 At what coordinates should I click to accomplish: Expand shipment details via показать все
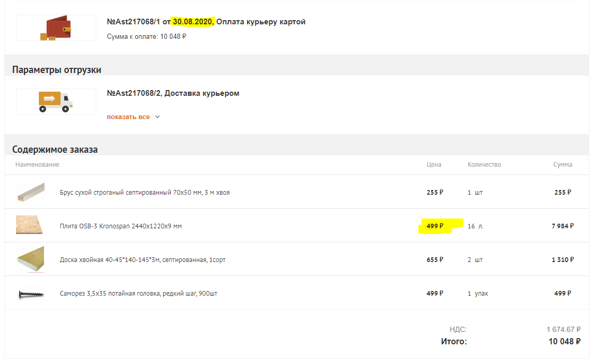tap(128, 117)
